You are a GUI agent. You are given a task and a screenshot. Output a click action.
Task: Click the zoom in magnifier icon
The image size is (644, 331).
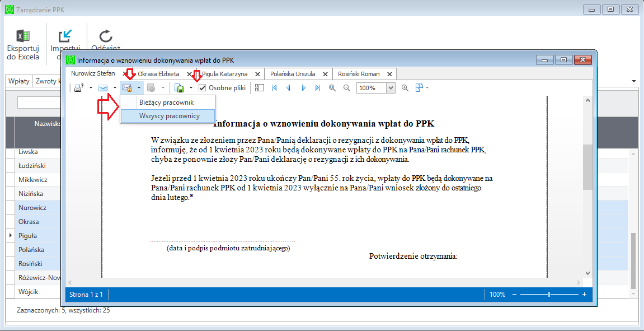[x=405, y=87]
